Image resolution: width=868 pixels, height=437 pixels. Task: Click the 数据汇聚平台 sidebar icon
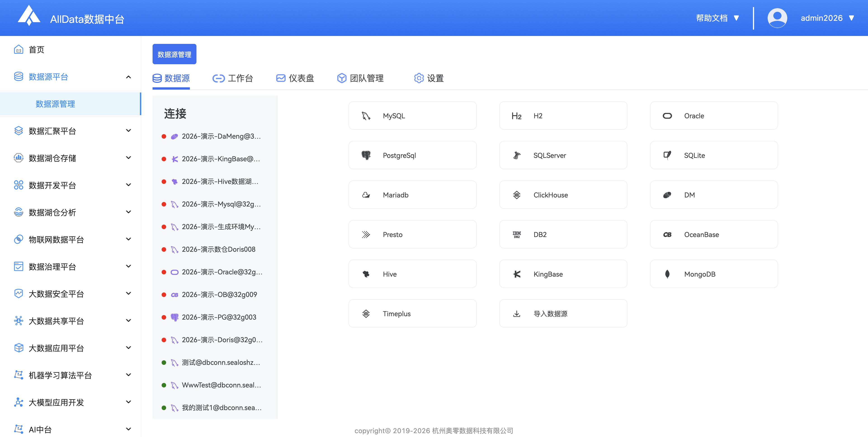[x=19, y=131]
